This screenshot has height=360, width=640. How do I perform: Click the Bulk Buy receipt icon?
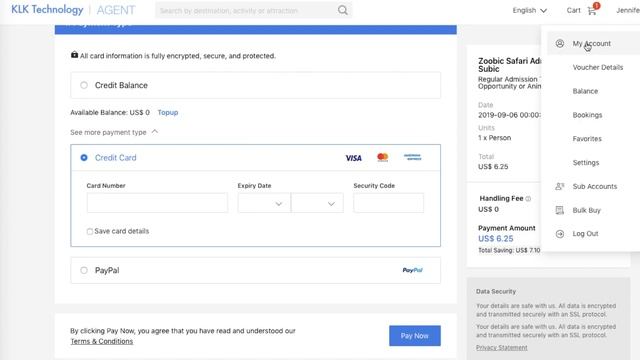coord(560,210)
